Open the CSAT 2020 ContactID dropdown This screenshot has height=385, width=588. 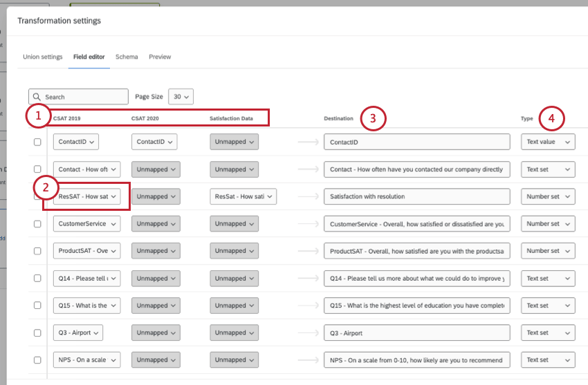[x=154, y=142]
